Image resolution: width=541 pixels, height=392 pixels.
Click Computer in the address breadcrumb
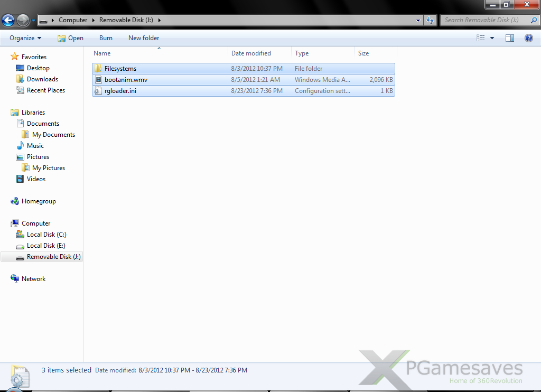point(73,20)
